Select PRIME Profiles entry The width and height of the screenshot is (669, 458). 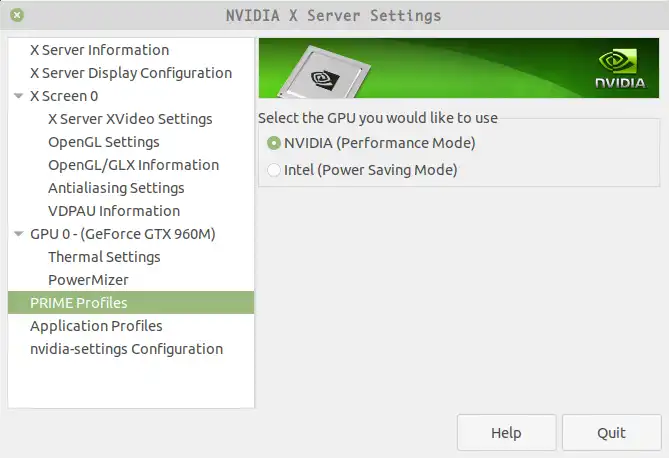pyautogui.click(x=78, y=302)
